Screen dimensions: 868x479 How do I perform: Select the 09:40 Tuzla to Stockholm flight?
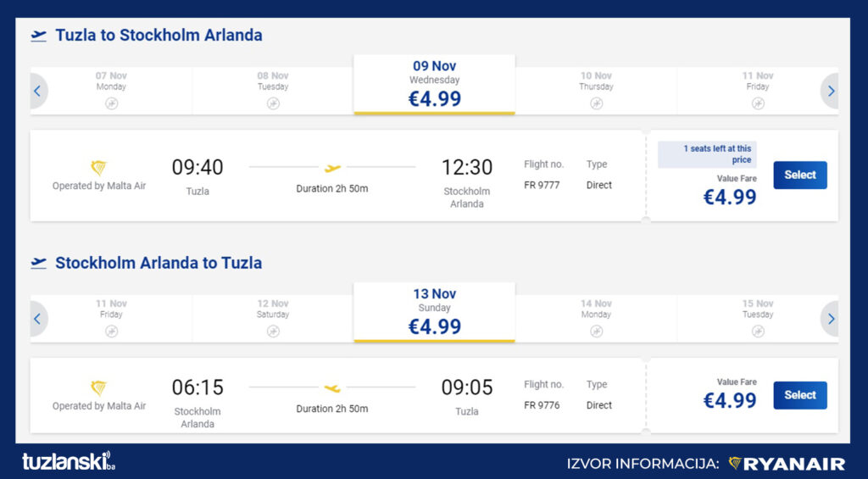point(800,175)
